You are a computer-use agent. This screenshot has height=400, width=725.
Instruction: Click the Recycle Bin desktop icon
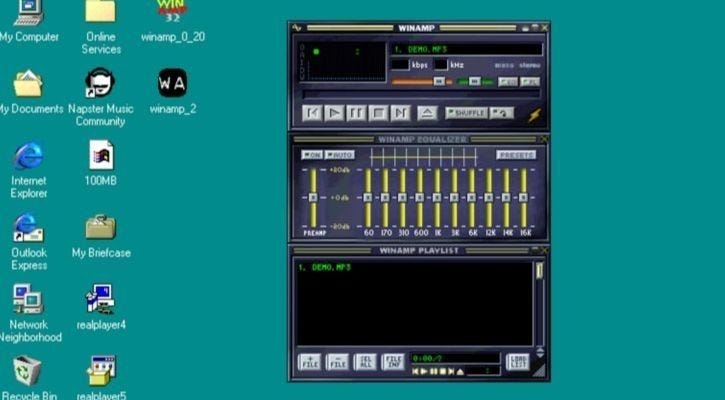[x=27, y=371]
